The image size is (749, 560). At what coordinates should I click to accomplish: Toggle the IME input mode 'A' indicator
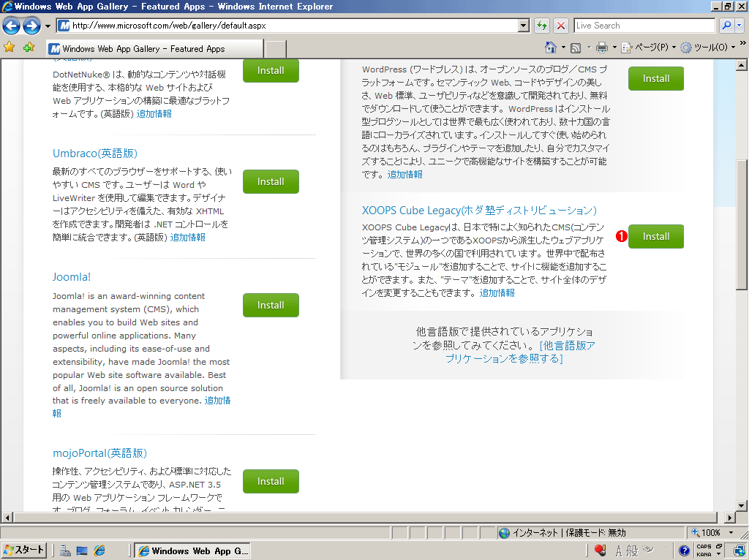(619, 551)
